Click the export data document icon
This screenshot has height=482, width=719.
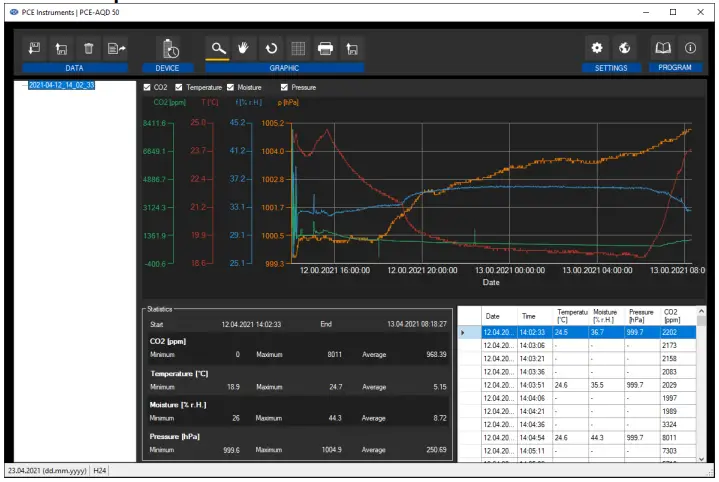coord(116,48)
